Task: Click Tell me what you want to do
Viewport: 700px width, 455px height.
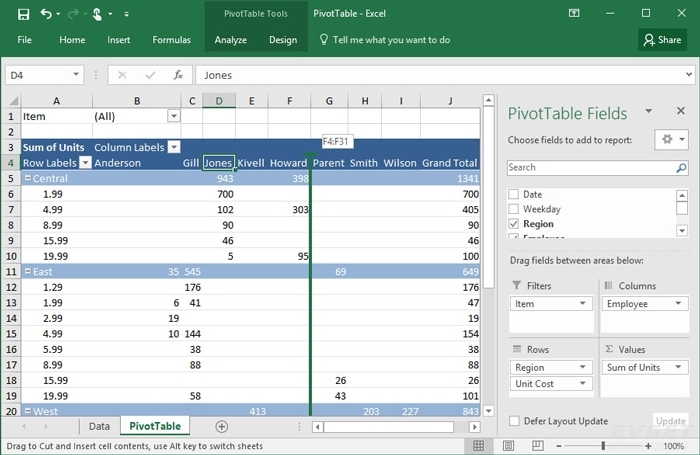Action: click(x=384, y=40)
